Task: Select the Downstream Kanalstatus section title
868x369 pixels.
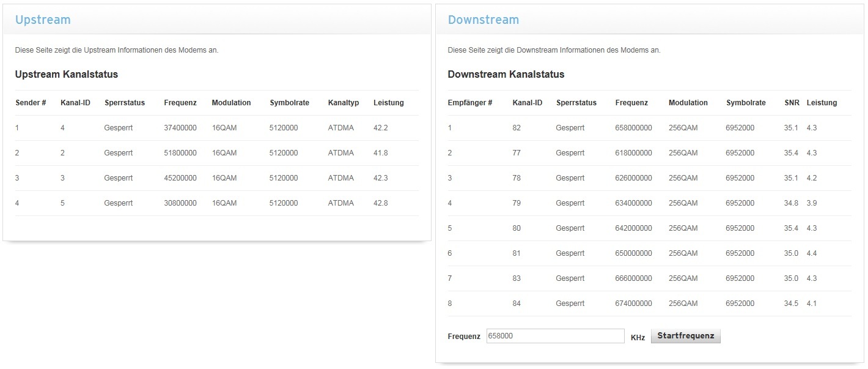Action: (x=506, y=74)
